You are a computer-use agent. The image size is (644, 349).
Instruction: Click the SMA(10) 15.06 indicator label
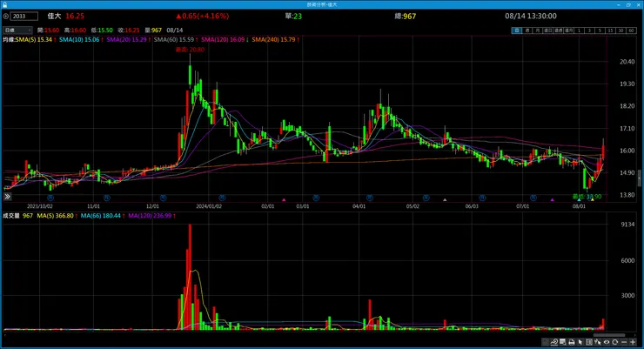[x=81, y=40]
